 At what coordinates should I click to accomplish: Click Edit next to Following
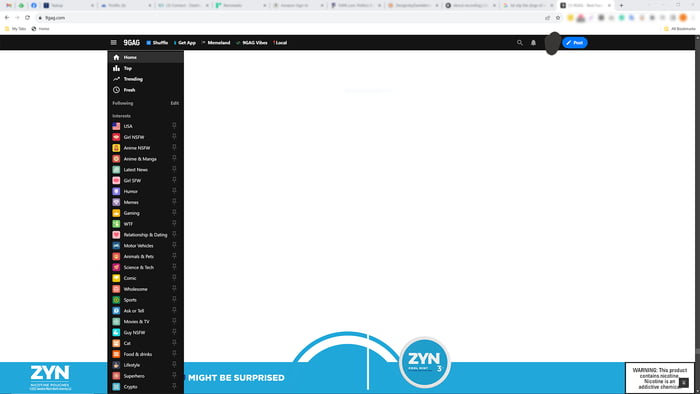[x=175, y=103]
